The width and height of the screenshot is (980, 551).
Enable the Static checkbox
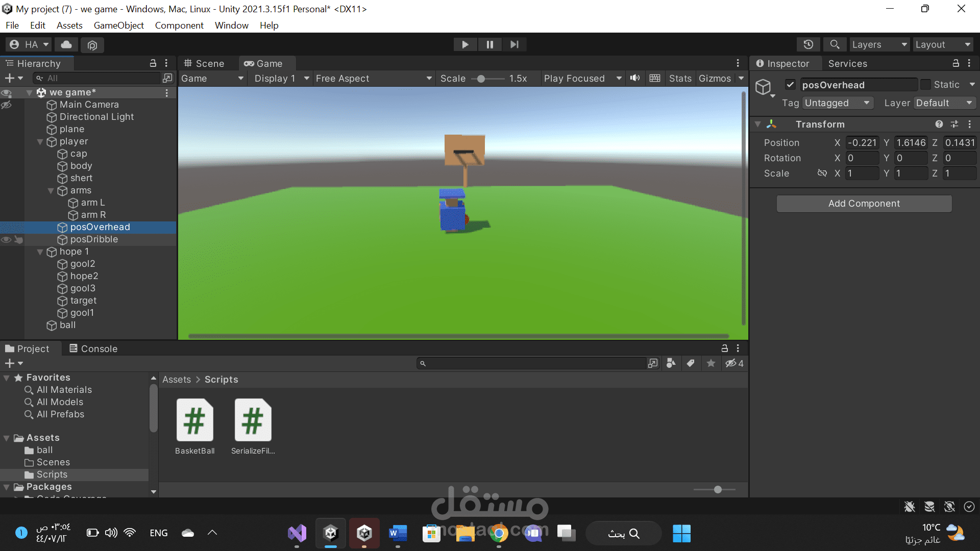(x=925, y=85)
